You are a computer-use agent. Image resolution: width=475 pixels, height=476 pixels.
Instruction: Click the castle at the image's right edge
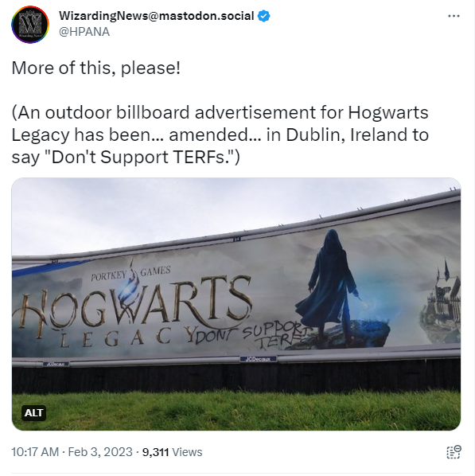pos(442,301)
